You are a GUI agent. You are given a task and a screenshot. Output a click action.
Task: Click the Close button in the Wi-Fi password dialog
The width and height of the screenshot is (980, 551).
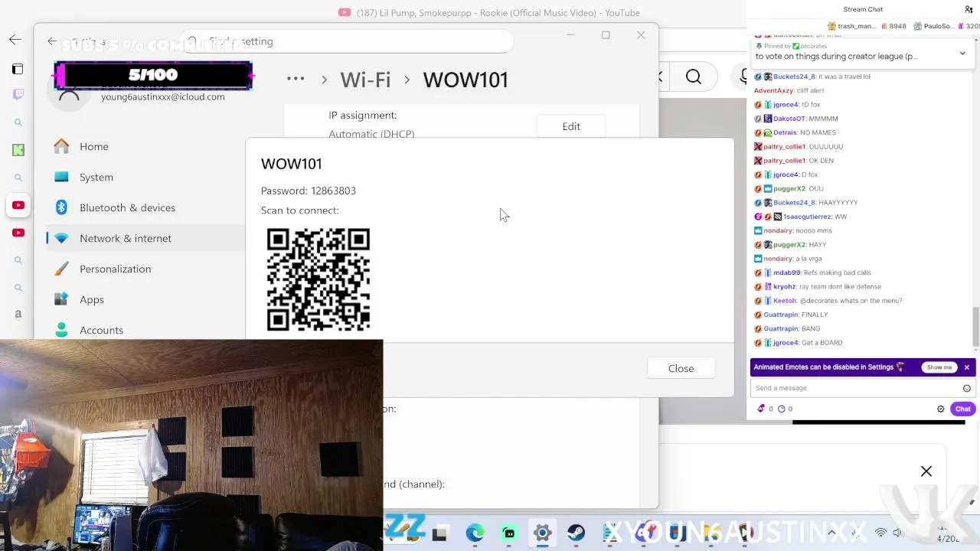681,368
